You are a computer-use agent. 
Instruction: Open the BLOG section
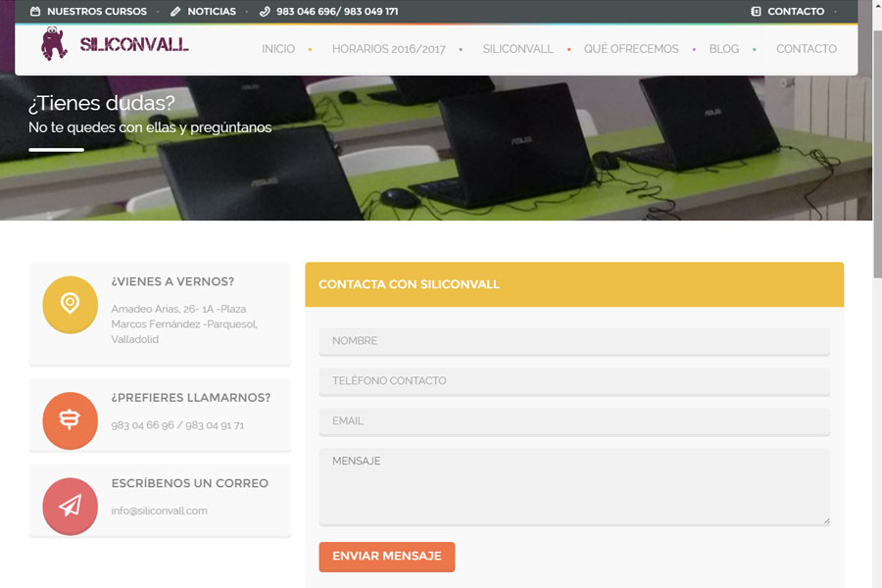coord(723,48)
